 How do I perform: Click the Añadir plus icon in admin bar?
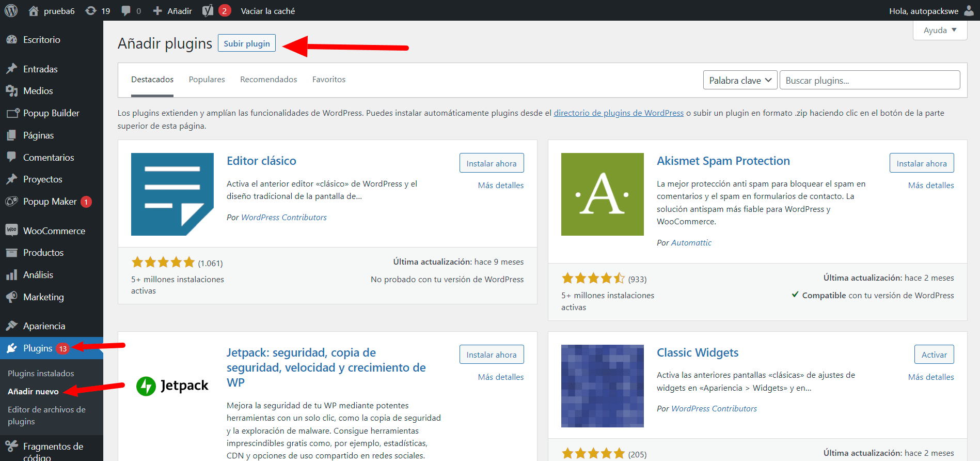(x=157, y=10)
